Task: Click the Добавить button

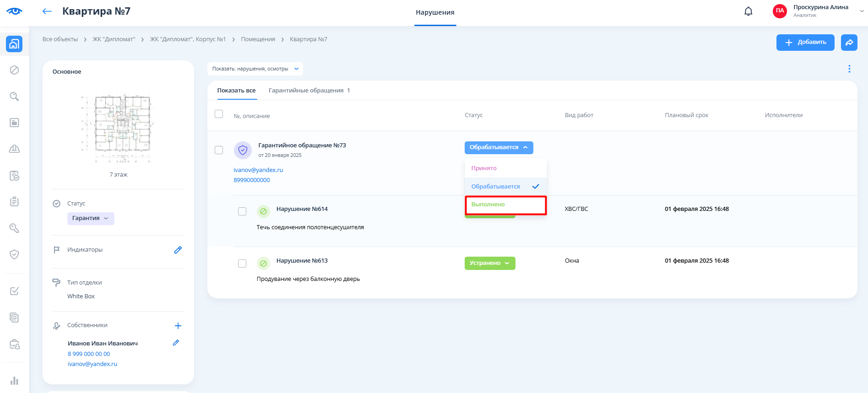Action: click(805, 43)
